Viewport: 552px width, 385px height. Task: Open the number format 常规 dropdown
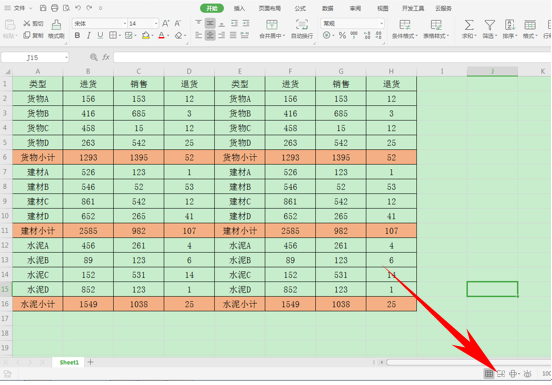[381, 24]
